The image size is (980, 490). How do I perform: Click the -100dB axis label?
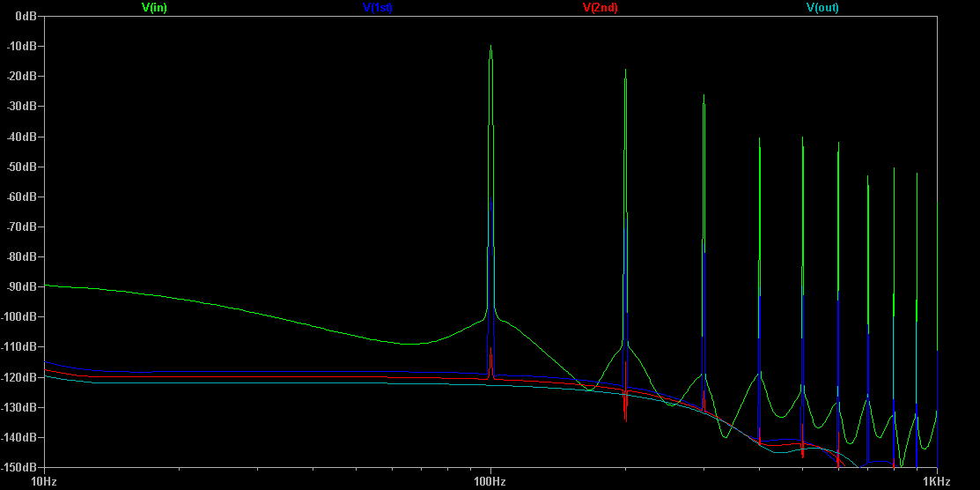point(18,316)
